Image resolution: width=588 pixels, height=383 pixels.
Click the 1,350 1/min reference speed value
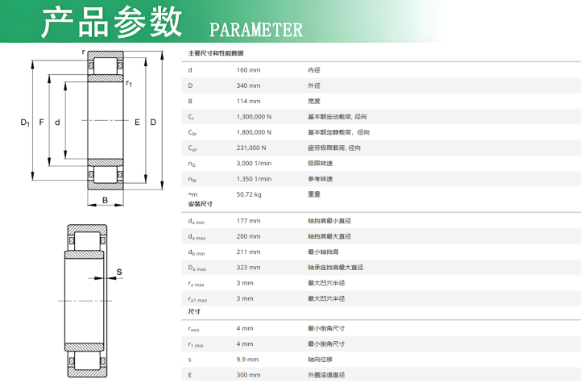[254, 179]
